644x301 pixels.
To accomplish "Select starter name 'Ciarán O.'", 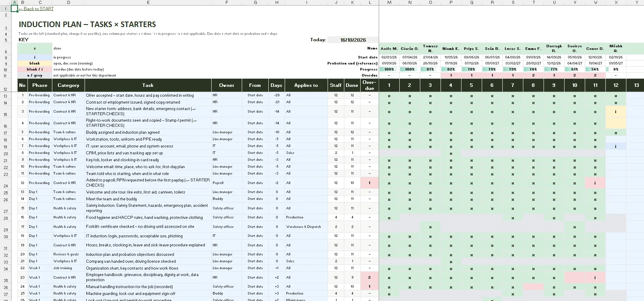I will pyautogui.click(x=410, y=49).
